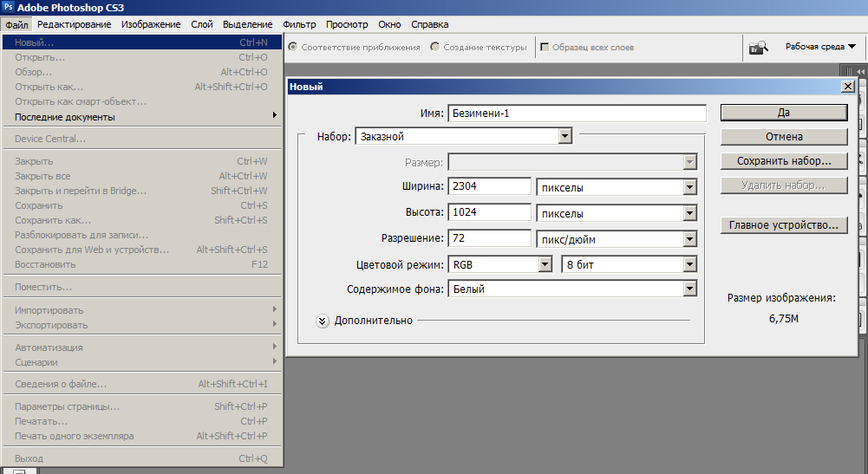Enable Образец всех слоев checkbox

pos(545,47)
